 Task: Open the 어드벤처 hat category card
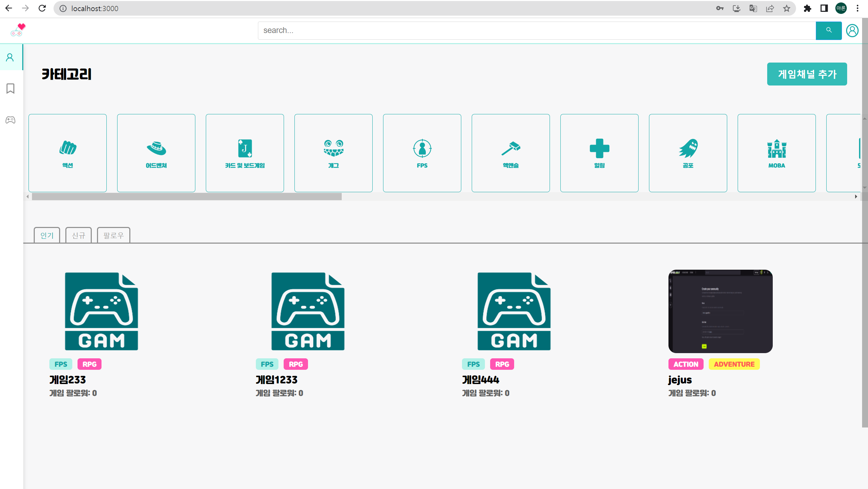(x=156, y=153)
